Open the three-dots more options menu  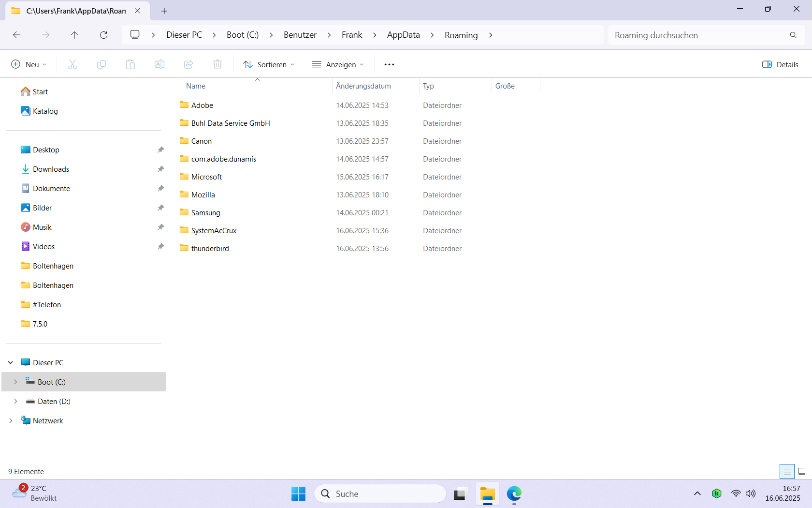[389, 64]
